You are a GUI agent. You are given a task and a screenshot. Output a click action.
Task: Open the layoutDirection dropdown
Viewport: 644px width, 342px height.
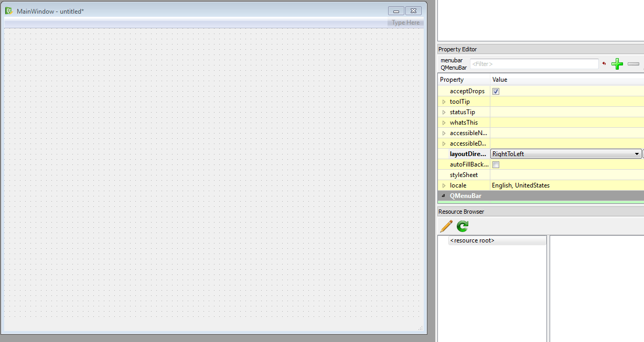pos(637,153)
